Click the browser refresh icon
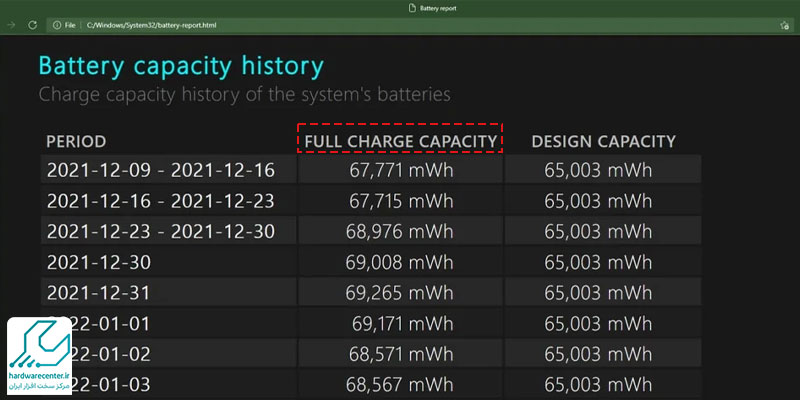This screenshot has width=800, height=400. click(33, 25)
